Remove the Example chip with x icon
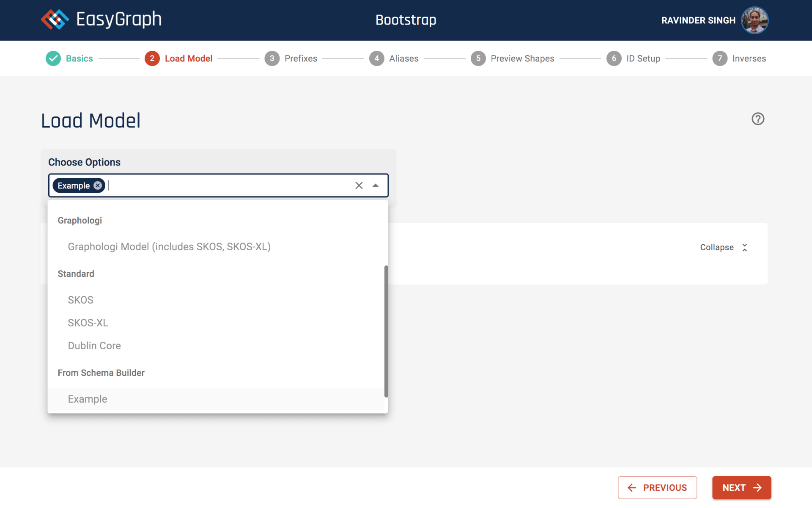 [x=98, y=185]
